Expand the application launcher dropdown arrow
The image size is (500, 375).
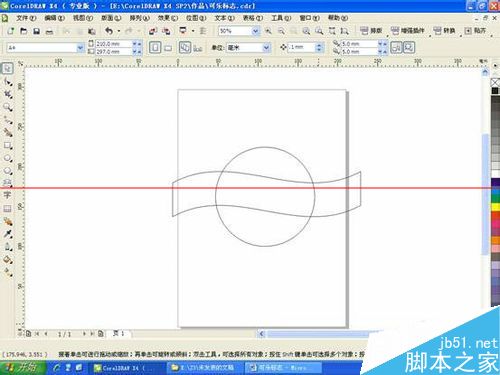[x=193, y=31]
